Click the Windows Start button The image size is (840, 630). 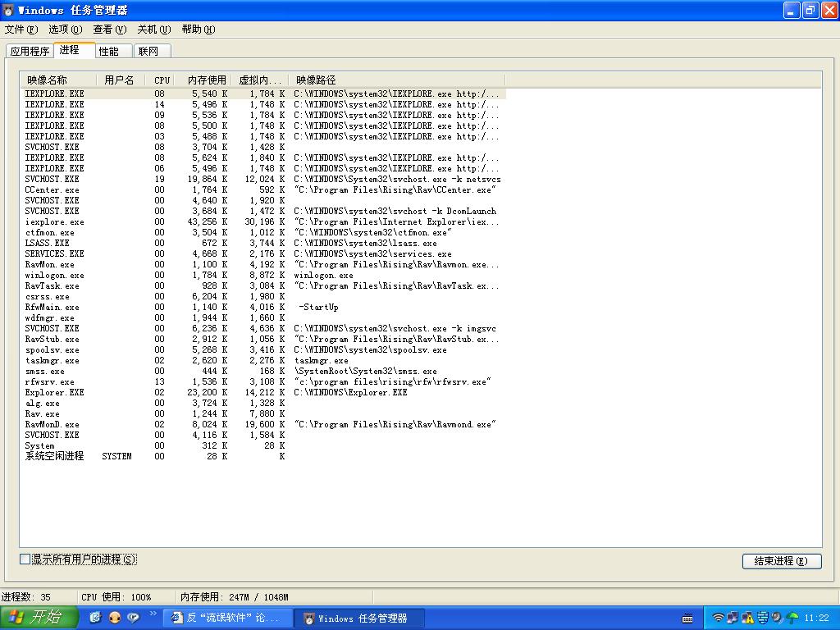[x=39, y=618]
